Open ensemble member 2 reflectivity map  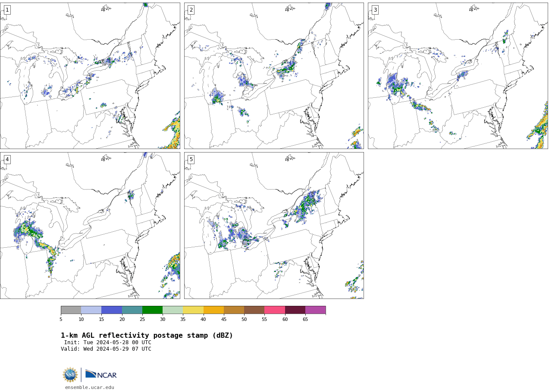pos(274,76)
